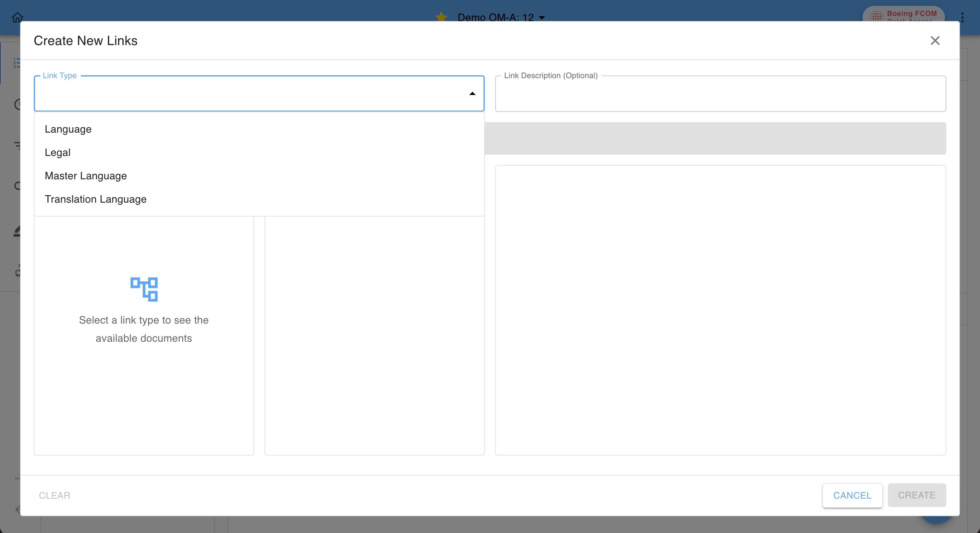
Task: Click the document tree placeholder icon
Action: 144,289
